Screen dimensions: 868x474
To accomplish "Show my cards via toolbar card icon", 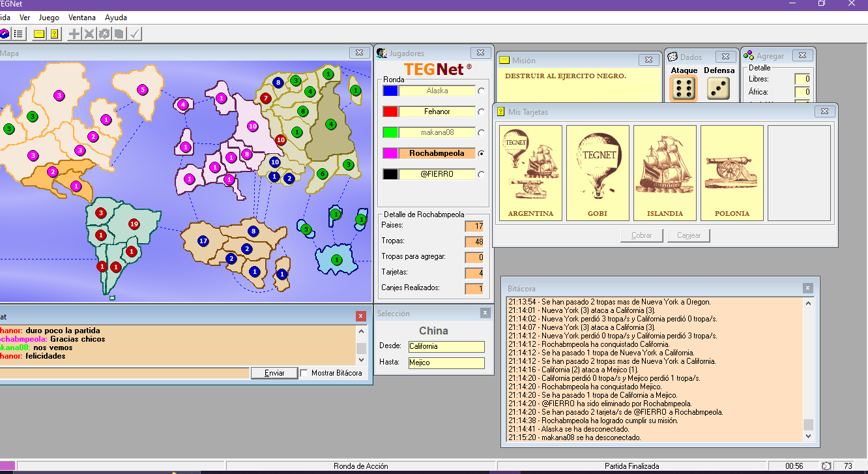I will [54, 34].
